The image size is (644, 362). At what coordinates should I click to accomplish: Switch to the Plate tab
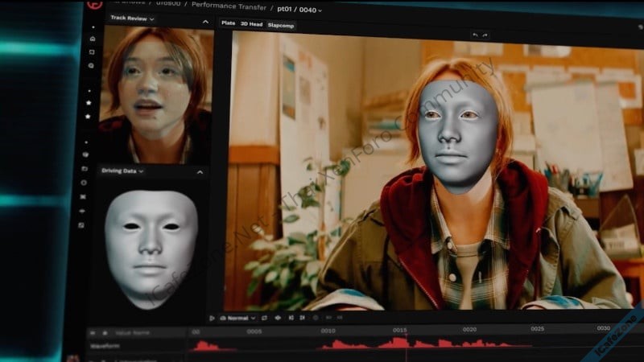(x=229, y=23)
